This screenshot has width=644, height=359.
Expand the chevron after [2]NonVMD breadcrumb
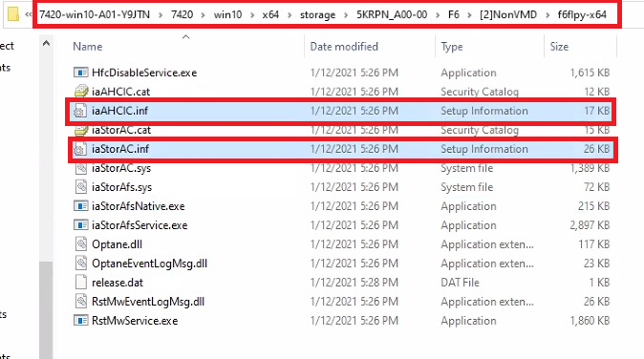tap(547, 15)
